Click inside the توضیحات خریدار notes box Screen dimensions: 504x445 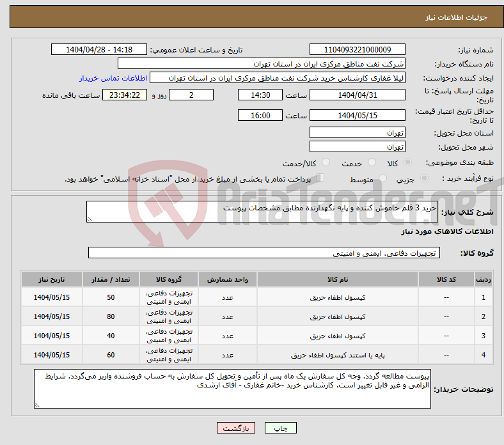coord(232,389)
